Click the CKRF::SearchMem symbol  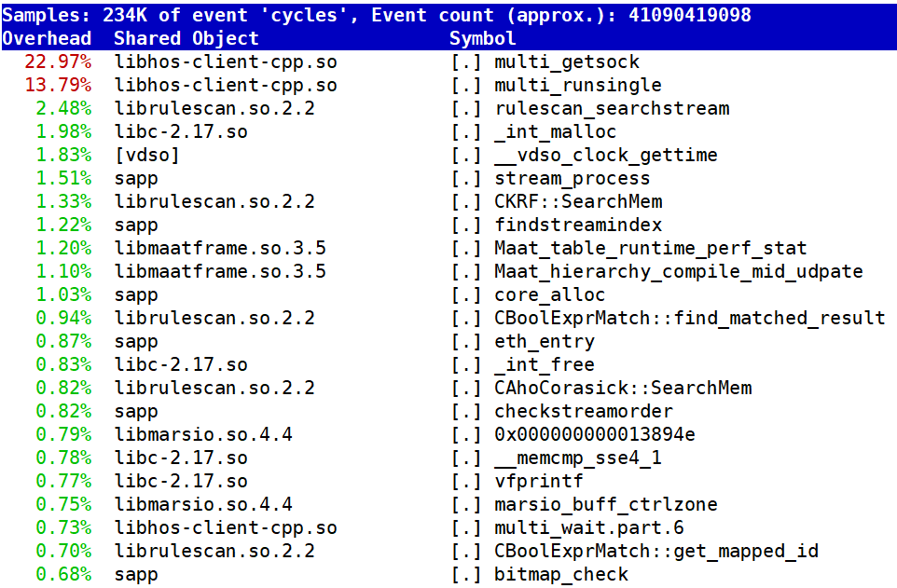tap(578, 201)
